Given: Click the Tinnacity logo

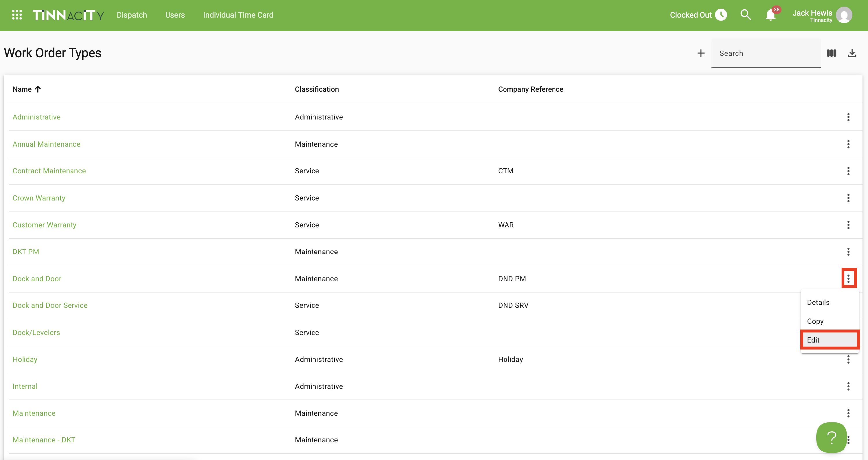Looking at the screenshot, I should [68, 15].
